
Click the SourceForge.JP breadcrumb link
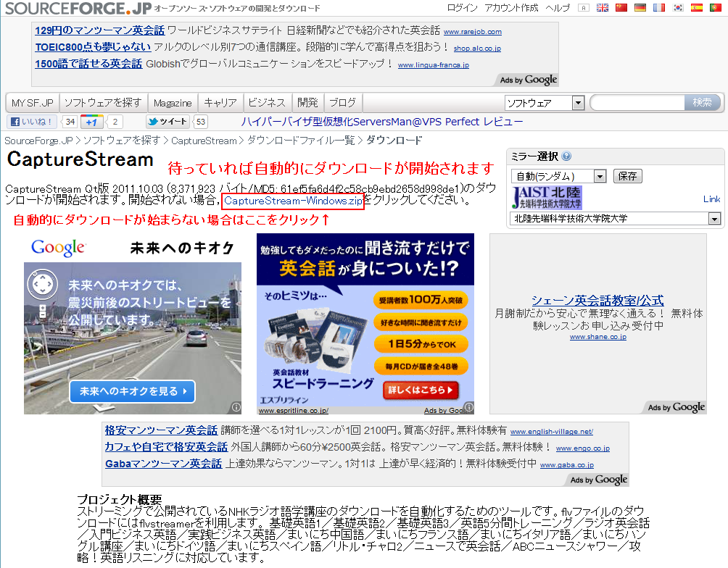(x=38, y=141)
